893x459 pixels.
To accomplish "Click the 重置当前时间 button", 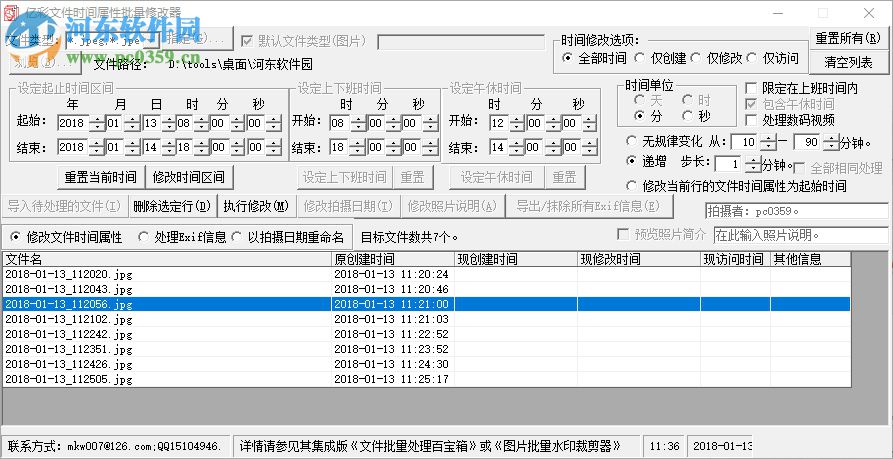I will [100, 178].
